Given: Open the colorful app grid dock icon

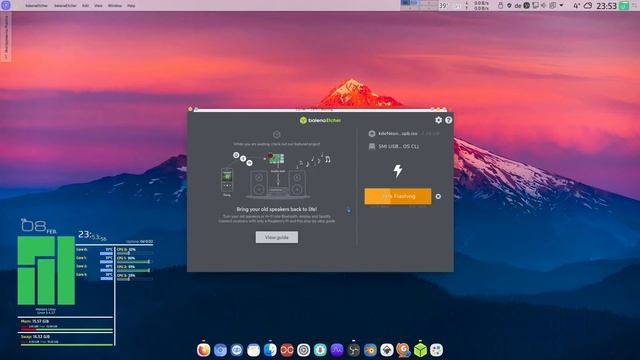Looking at the screenshot, I should [436, 350].
